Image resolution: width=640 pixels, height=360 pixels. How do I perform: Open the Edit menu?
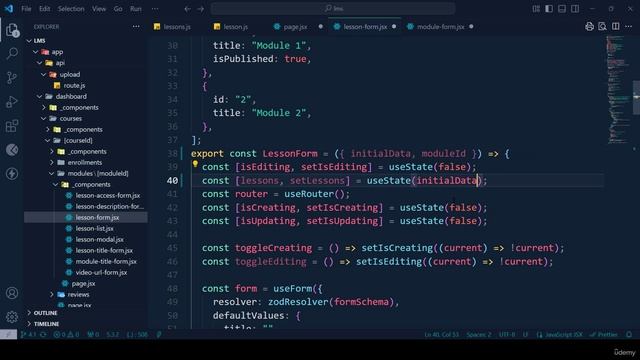click(x=44, y=9)
